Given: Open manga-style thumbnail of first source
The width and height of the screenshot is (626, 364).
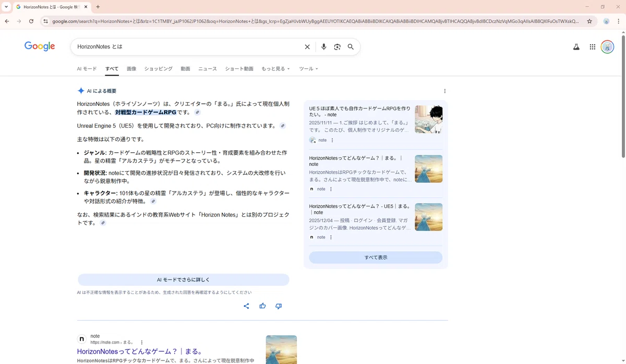Looking at the screenshot, I should click(x=429, y=119).
